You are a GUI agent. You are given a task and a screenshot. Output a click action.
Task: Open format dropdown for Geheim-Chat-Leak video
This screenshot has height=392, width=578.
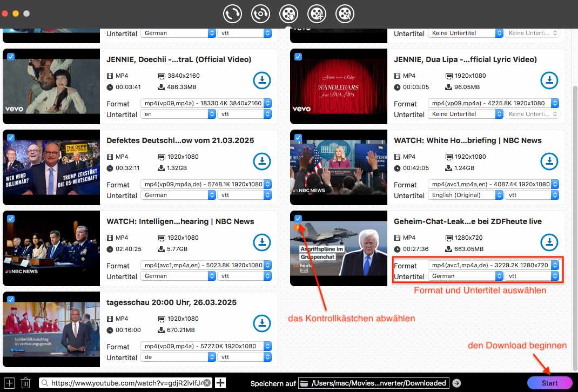[493, 265]
